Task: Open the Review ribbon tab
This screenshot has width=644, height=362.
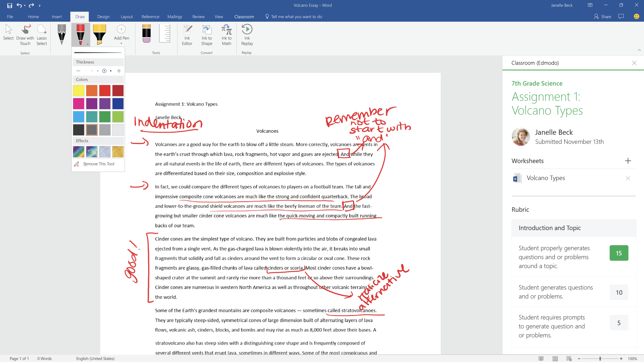Action: [x=198, y=17]
